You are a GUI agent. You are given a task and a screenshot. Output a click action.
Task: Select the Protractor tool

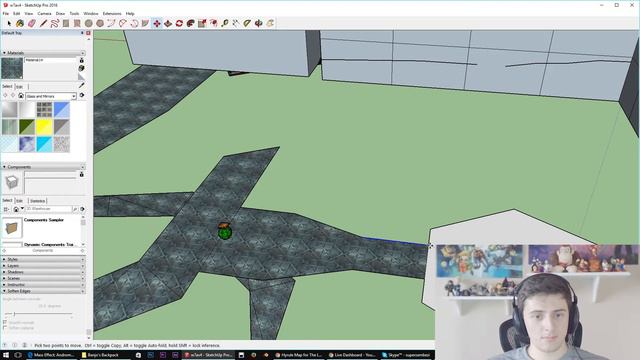click(x=247, y=24)
